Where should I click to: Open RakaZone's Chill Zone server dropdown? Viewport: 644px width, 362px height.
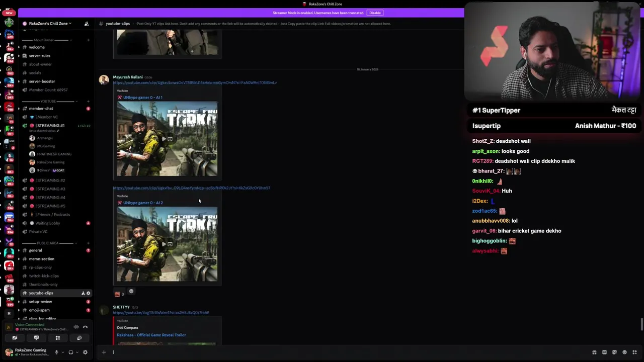[50, 23]
